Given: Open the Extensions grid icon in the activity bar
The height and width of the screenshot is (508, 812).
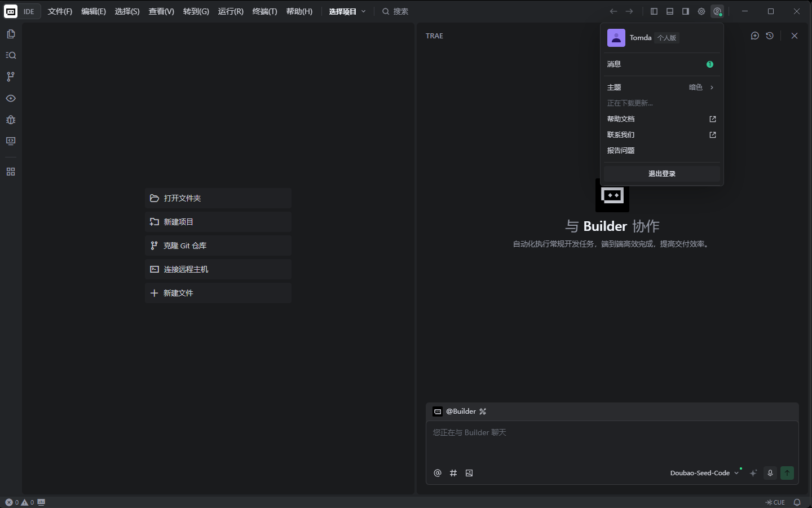Looking at the screenshot, I should pos(11,172).
